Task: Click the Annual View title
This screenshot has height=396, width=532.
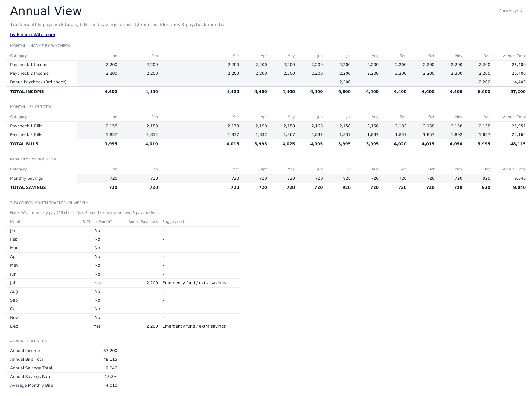Action: click(x=46, y=11)
